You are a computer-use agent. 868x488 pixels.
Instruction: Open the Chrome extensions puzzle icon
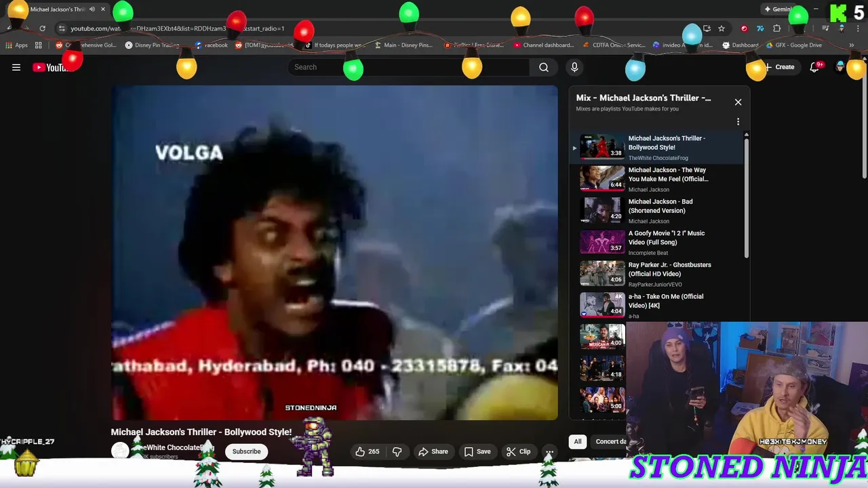[x=777, y=28]
